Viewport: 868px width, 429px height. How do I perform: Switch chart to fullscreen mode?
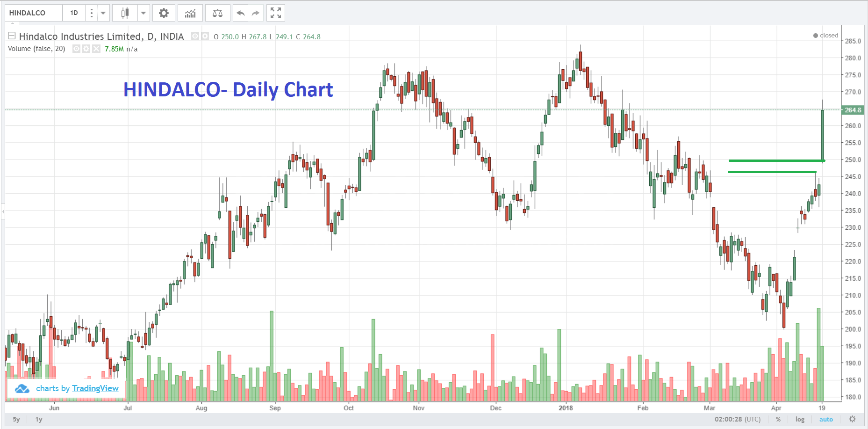276,13
